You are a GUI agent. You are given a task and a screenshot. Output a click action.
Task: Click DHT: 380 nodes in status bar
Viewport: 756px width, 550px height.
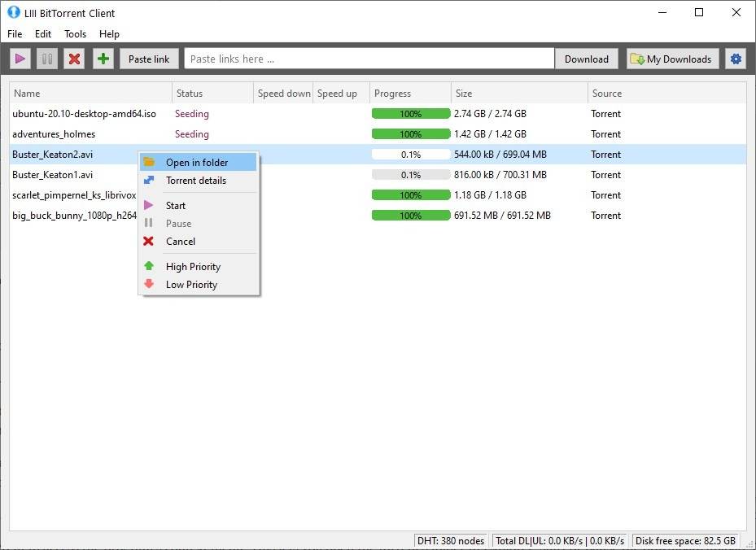pos(451,540)
